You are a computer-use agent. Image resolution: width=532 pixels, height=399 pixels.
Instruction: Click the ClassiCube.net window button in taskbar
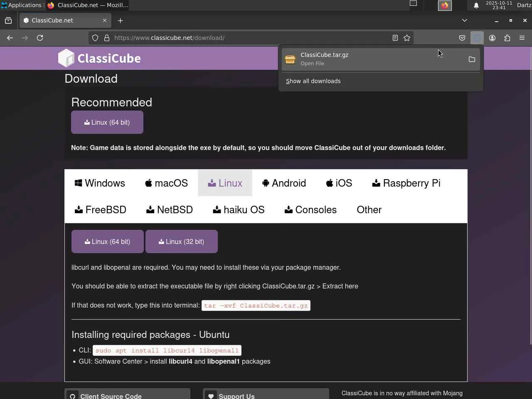click(88, 5)
